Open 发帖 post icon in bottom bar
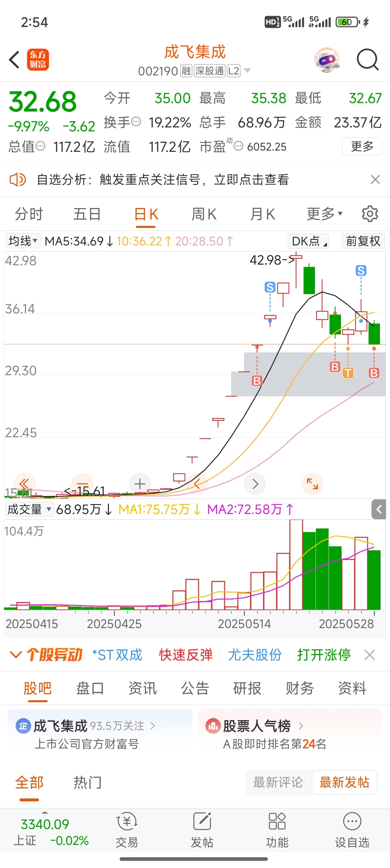Viewport: 390px width, 868px height. tap(202, 830)
